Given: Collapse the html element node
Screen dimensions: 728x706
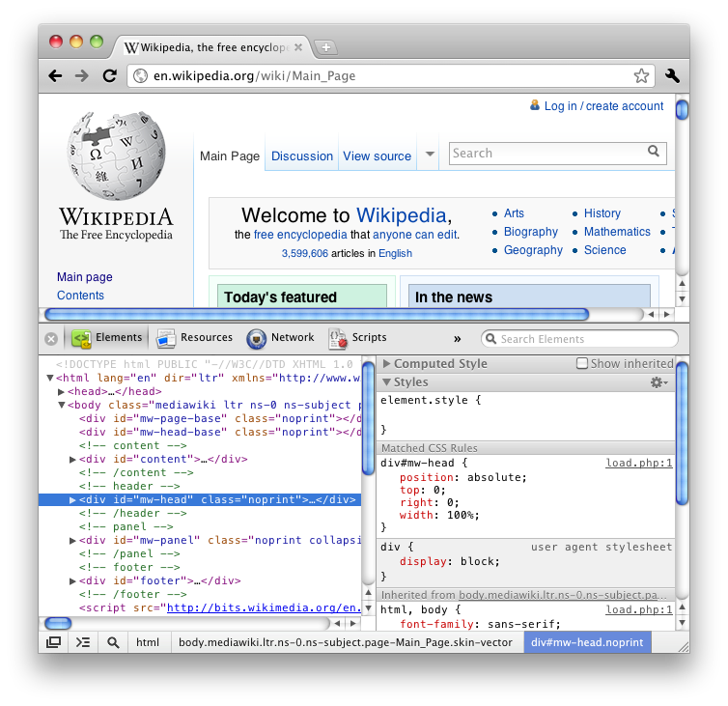Looking at the screenshot, I should (x=49, y=378).
